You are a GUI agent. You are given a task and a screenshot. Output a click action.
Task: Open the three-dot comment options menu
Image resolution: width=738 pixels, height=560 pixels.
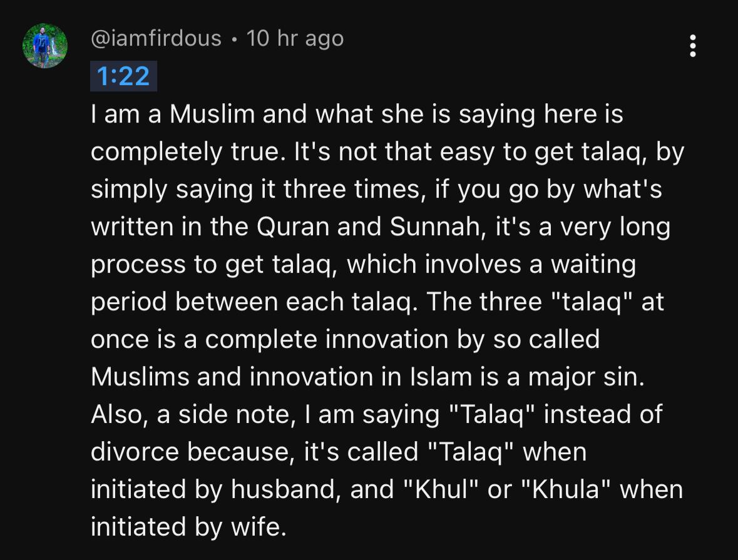tap(693, 46)
